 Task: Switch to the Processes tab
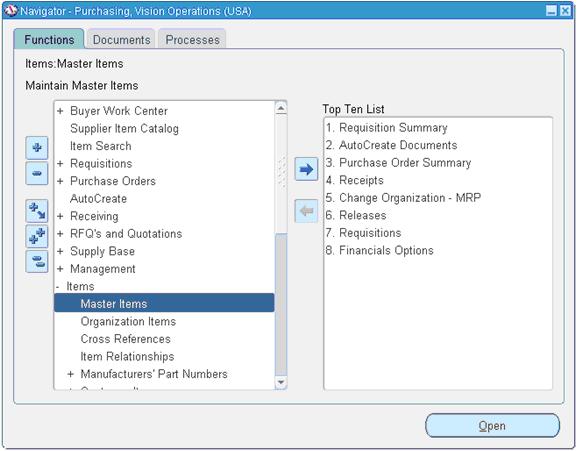point(192,39)
